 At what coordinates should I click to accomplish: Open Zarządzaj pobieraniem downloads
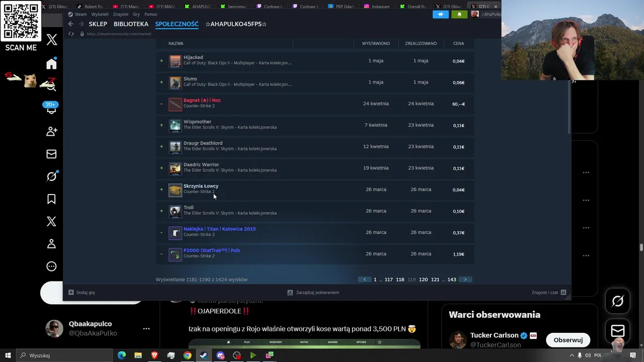point(313,292)
